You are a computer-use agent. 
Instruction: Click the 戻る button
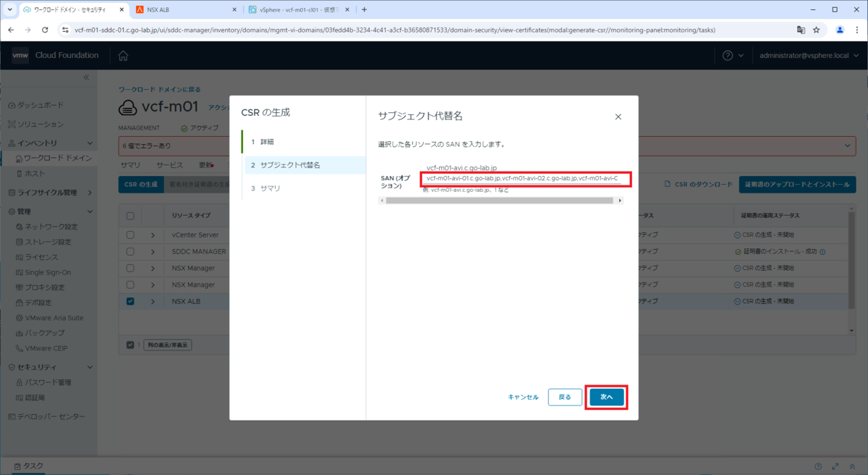(565, 397)
